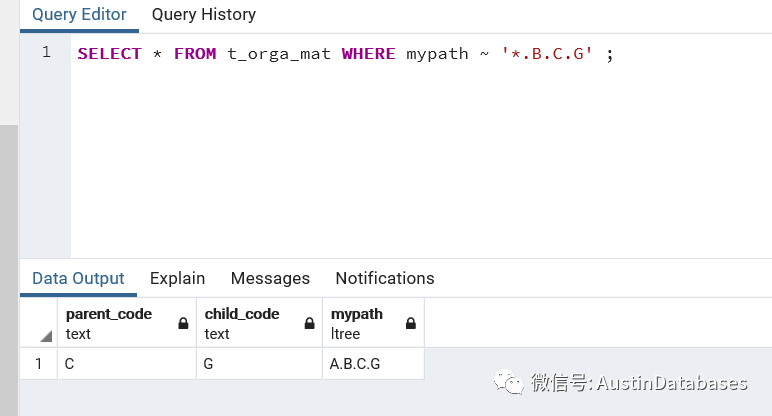
Task: Select result row number 1
Action: pos(38,364)
